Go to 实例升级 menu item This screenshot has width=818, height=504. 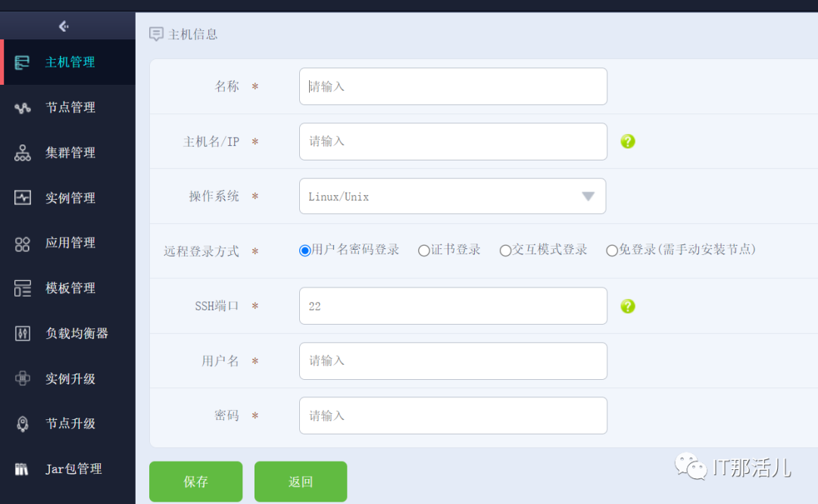(68, 378)
